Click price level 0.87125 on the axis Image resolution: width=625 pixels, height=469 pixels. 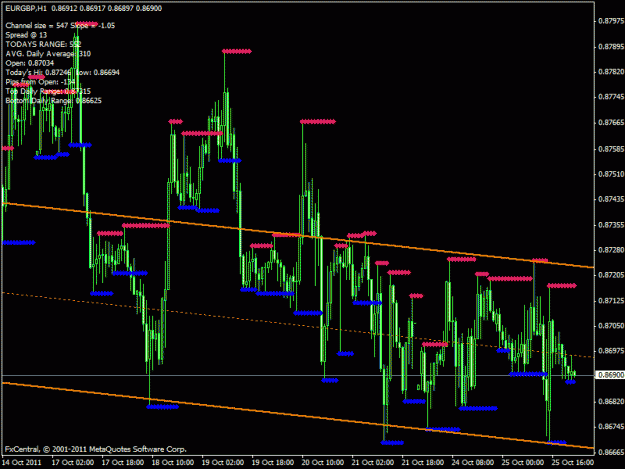[611, 301]
